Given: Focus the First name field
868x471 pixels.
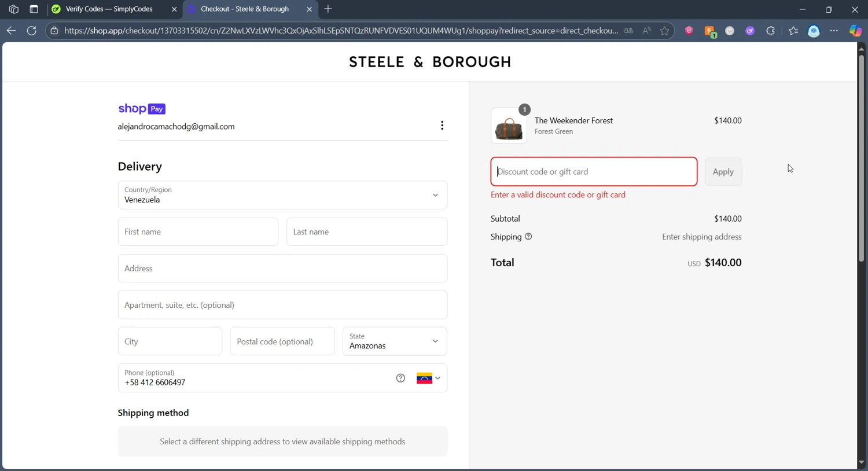Looking at the screenshot, I should tap(198, 232).
